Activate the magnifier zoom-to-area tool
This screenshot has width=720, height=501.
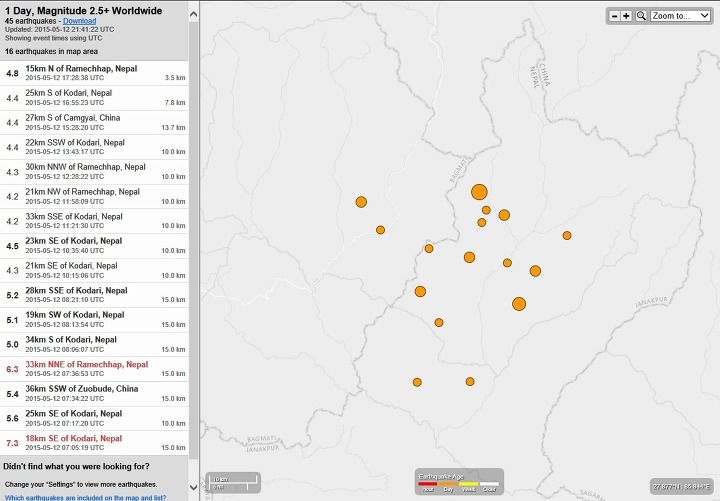tap(641, 16)
